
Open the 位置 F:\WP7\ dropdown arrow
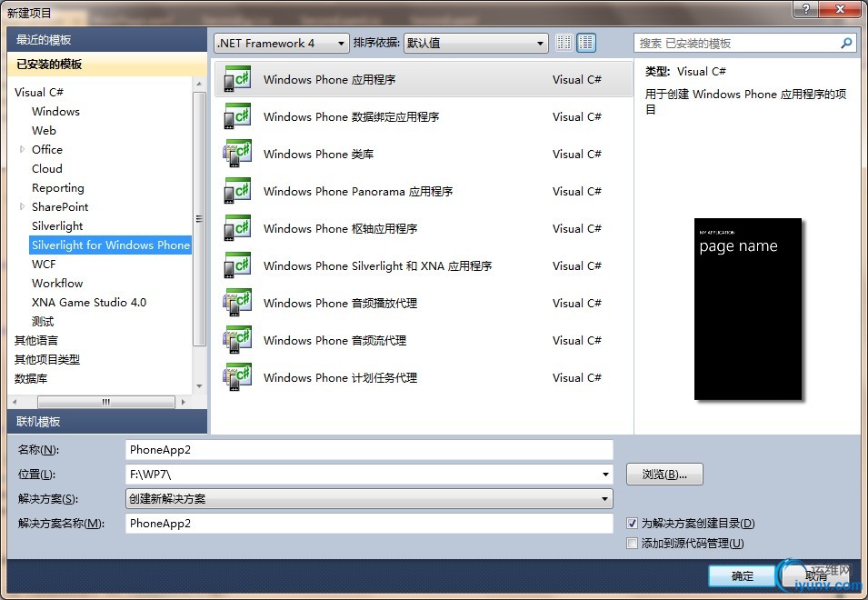(605, 475)
